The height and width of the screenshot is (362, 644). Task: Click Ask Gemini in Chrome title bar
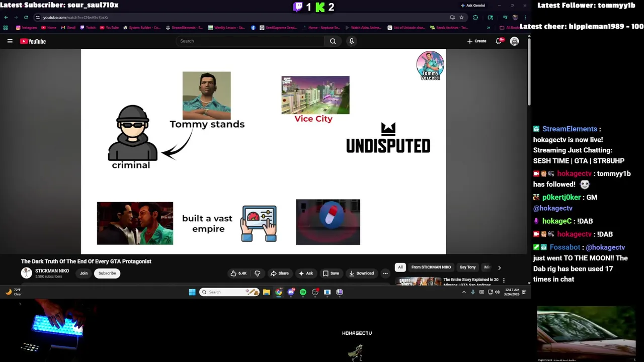point(472,6)
